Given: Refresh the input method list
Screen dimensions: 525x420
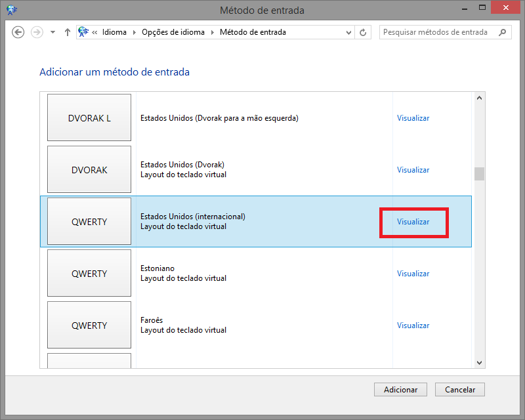Looking at the screenshot, I should (x=363, y=31).
